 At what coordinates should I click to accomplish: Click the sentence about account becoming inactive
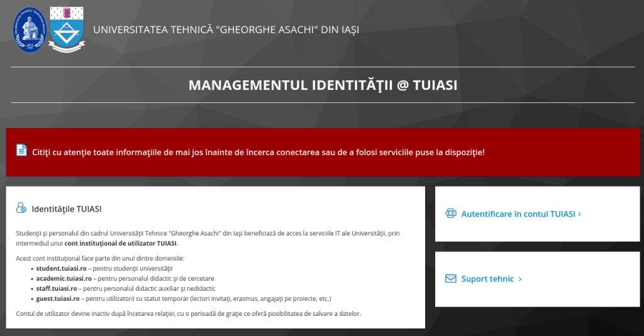189,313
